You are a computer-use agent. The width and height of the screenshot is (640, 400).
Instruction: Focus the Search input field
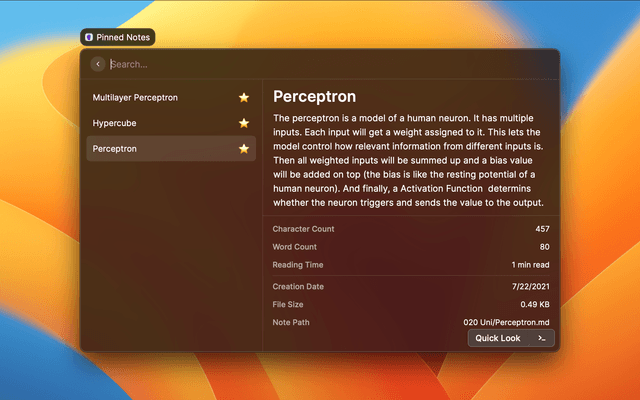[x=300, y=64]
